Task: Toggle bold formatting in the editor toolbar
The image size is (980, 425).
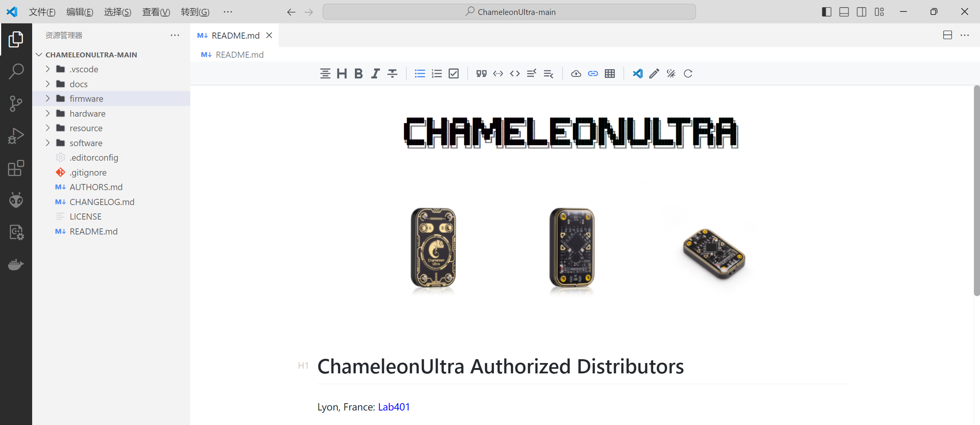Action: pos(358,73)
